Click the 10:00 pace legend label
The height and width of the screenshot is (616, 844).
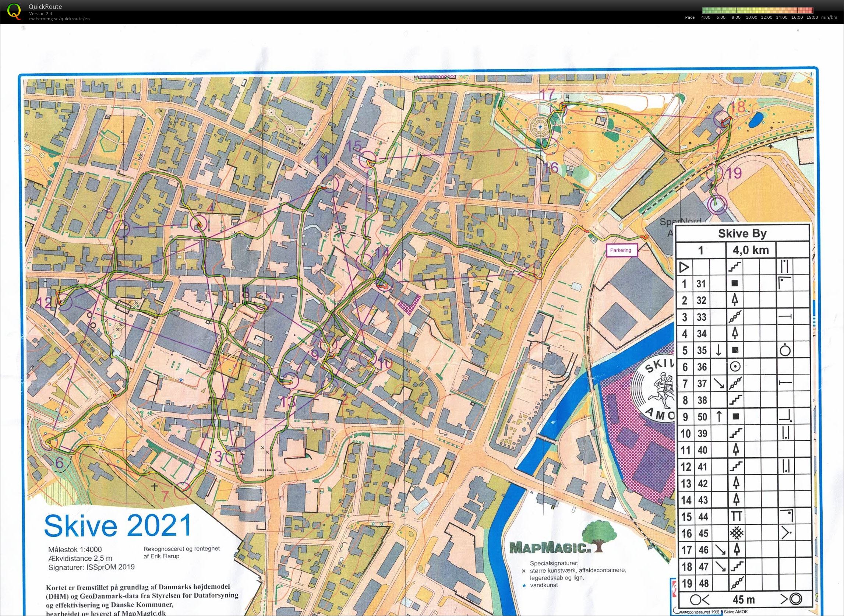(x=751, y=18)
